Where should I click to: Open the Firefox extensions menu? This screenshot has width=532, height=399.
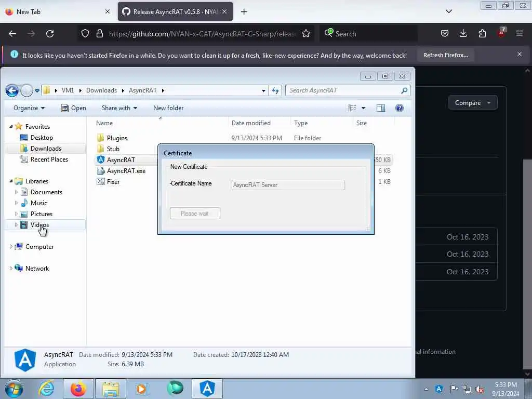pos(482,34)
